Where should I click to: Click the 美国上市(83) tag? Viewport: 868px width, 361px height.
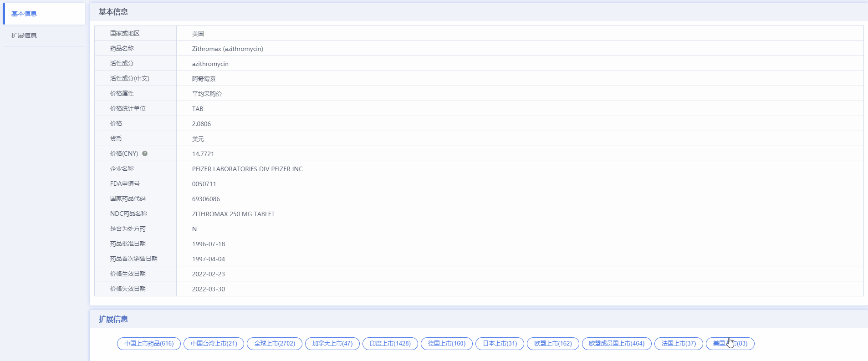[x=730, y=344]
